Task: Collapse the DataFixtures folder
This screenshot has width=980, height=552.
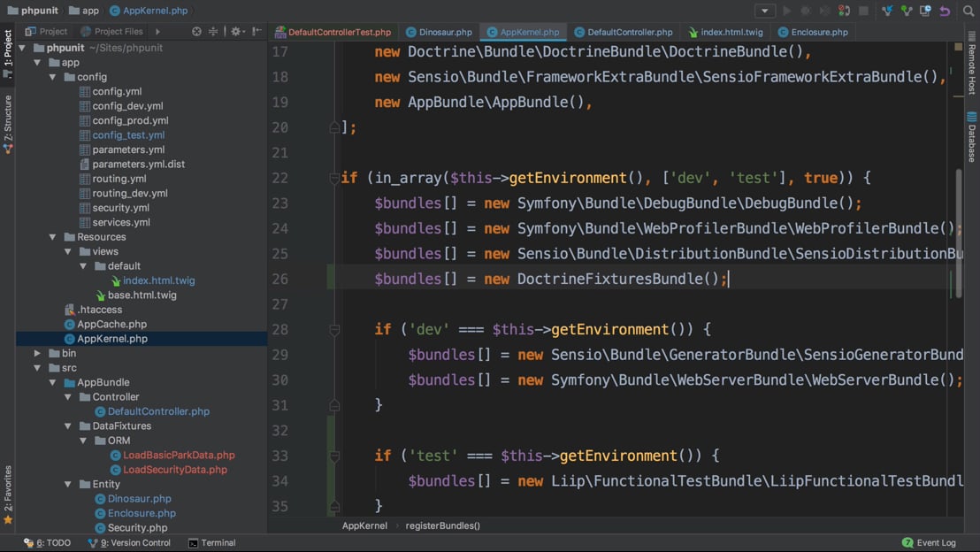Action: pyautogui.click(x=68, y=425)
